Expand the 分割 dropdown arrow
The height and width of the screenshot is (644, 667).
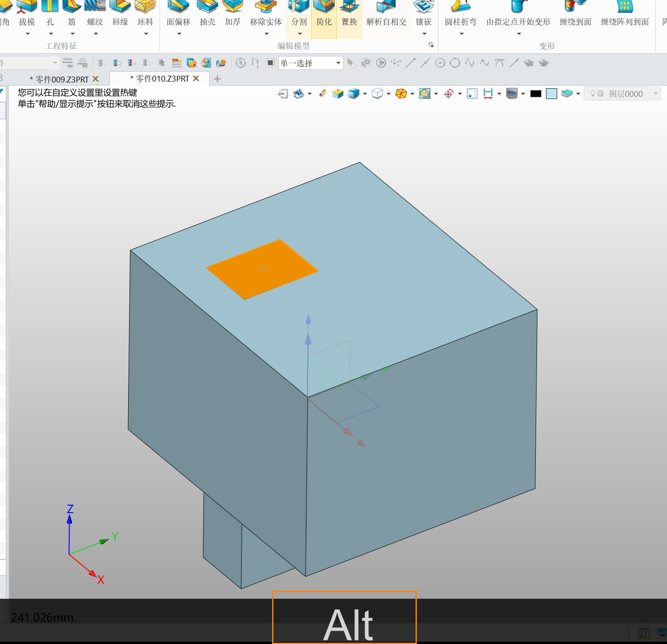tap(300, 34)
